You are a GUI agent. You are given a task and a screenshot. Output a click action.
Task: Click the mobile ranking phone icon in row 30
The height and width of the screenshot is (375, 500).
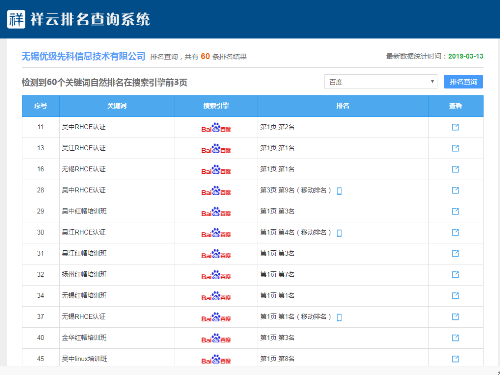click(339, 233)
